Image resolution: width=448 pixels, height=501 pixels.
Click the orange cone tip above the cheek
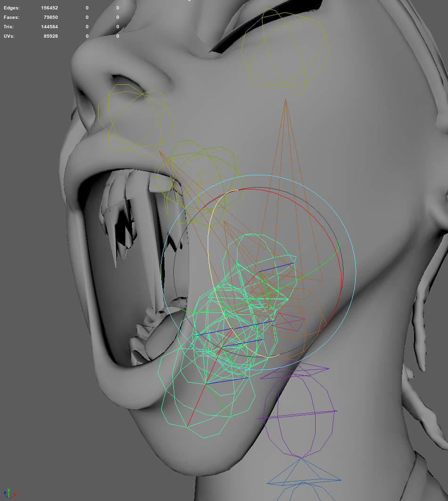pyautogui.click(x=285, y=99)
